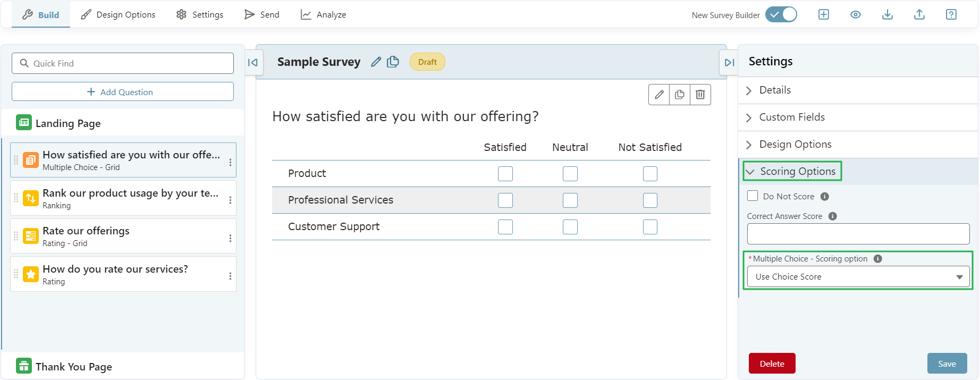Click the Thank You Page gift icon
Viewport: 980px width, 380px height.
(24, 366)
